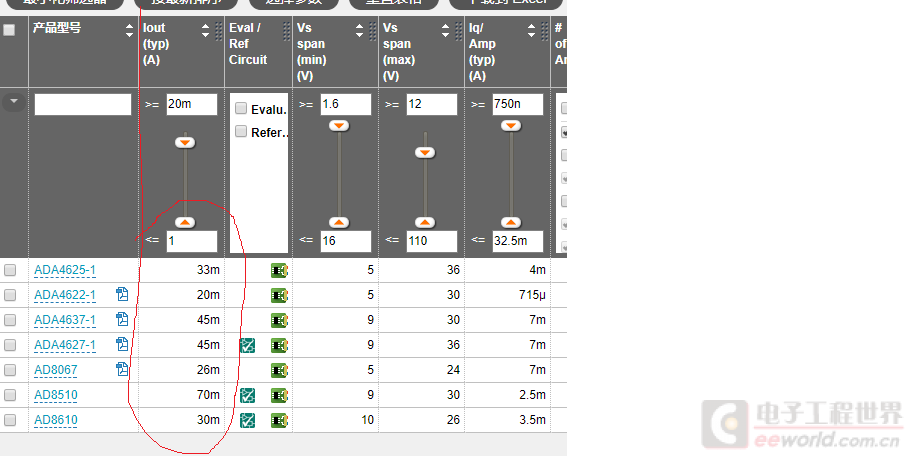This screenshot has height=456, width=910.
Task: Click the evaluation board icon for AD8510
Action: point(279,395)
